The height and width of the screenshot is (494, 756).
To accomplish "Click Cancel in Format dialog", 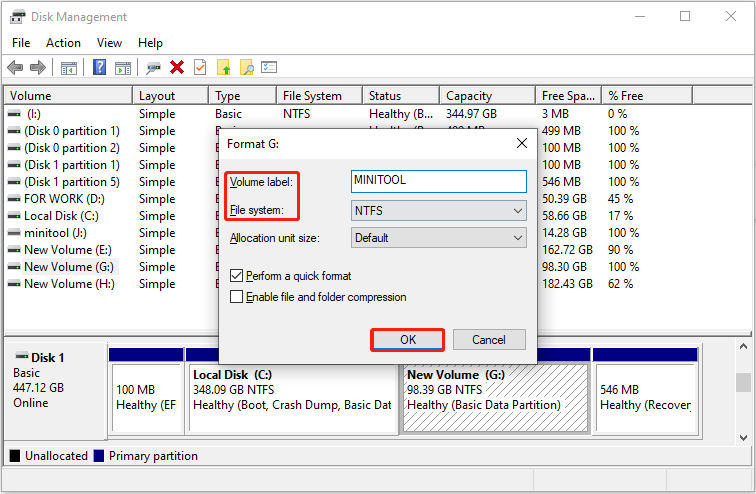I will [489, 340].
